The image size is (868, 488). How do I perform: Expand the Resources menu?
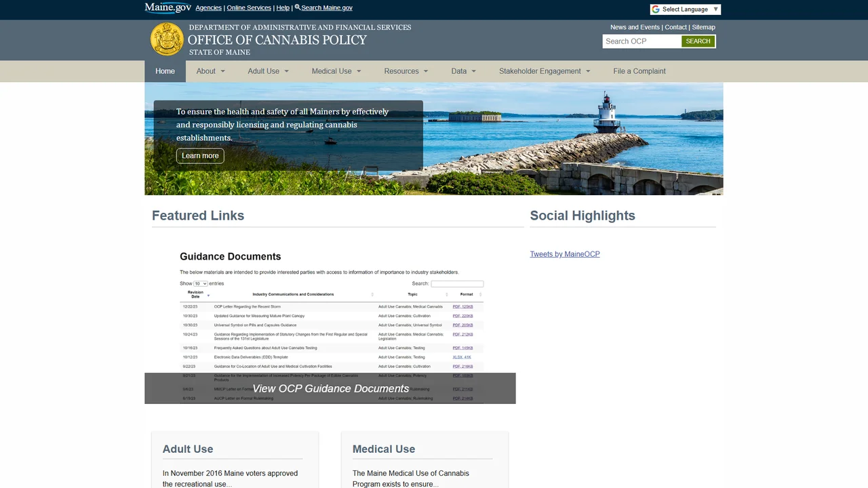[x=406, y=71]
